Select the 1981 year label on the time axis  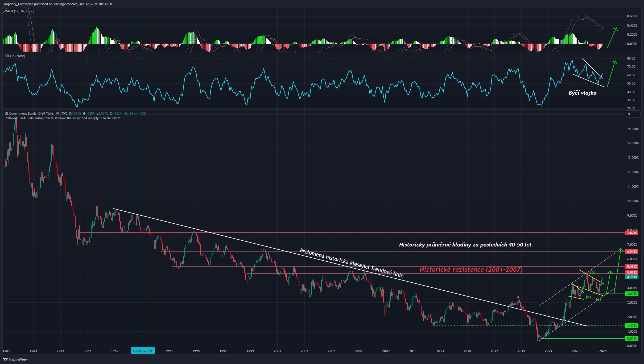[x=6, y=350]
